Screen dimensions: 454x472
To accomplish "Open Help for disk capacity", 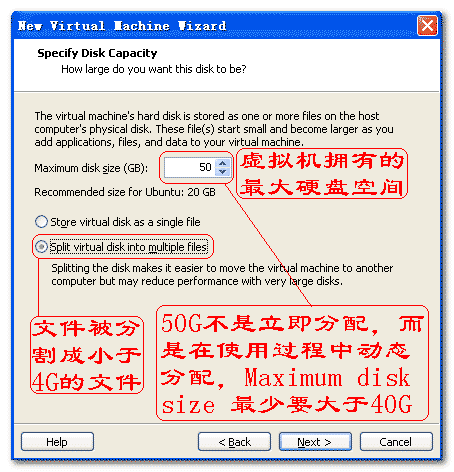I will [57, 442].
